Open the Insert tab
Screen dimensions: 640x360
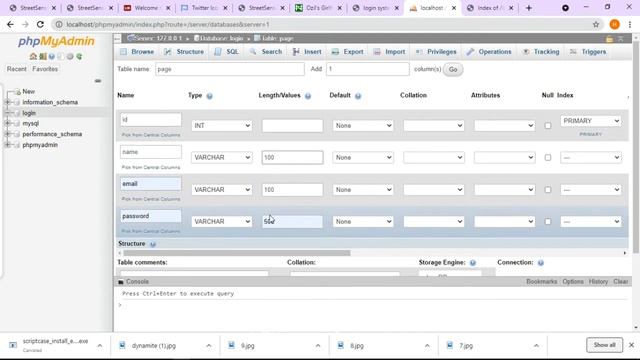[307, 52]
